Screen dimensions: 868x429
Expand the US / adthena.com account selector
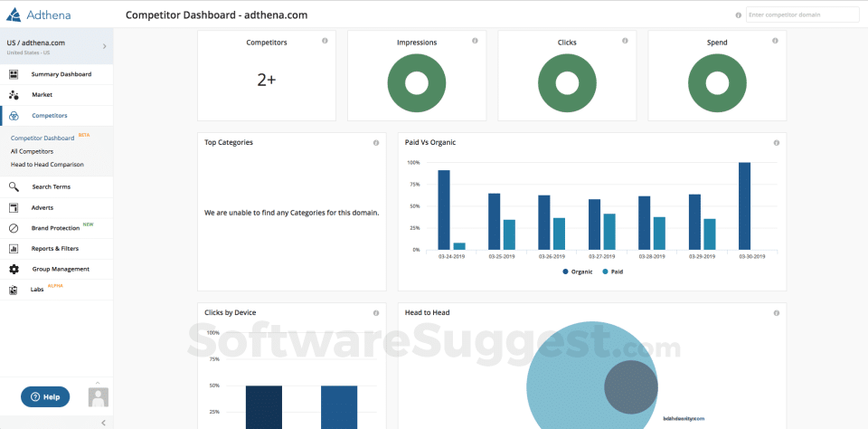tap(56, 46)
